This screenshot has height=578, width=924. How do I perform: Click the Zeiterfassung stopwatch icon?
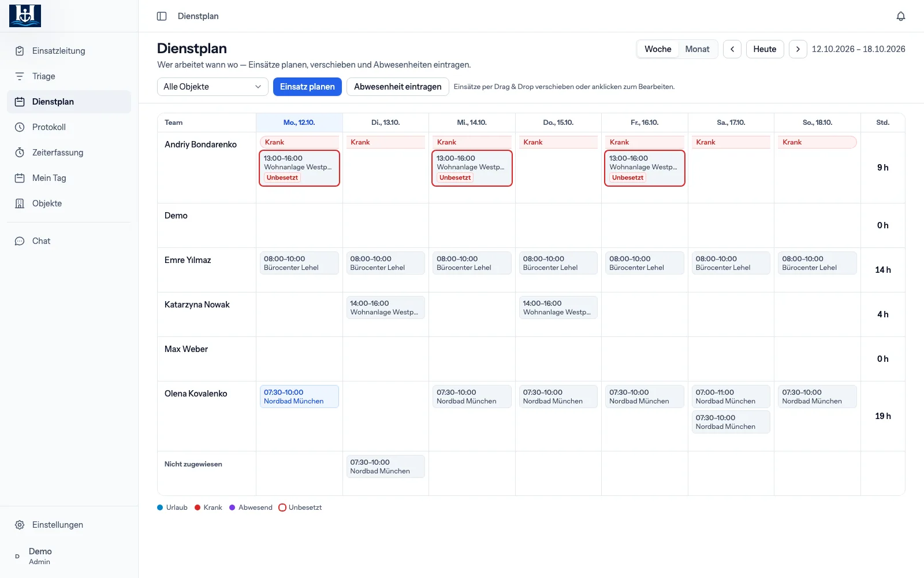20,153
